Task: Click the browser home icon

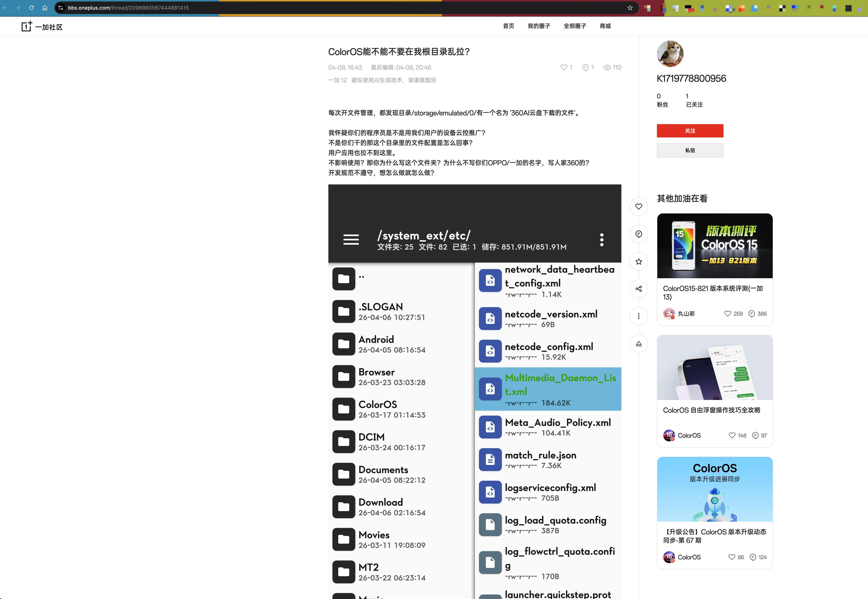Action: coord(45,8)
